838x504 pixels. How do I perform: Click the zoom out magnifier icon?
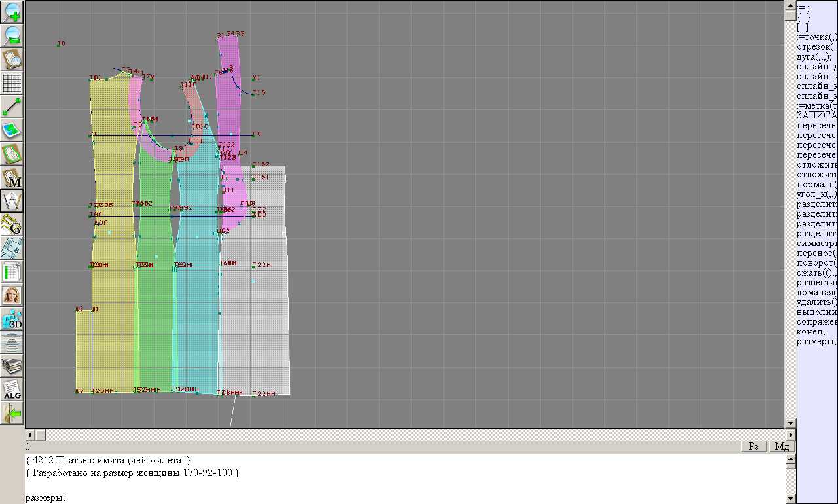click(12, 35)
